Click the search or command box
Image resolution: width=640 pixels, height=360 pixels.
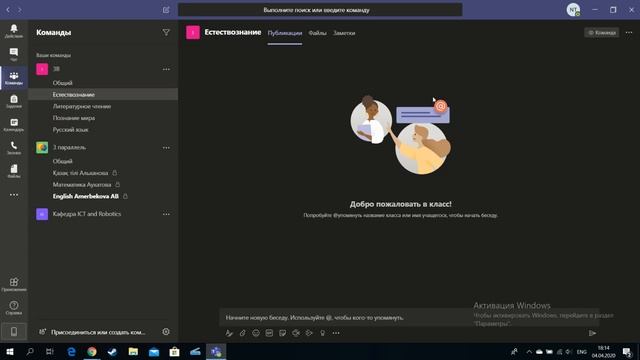coord(320,10)
